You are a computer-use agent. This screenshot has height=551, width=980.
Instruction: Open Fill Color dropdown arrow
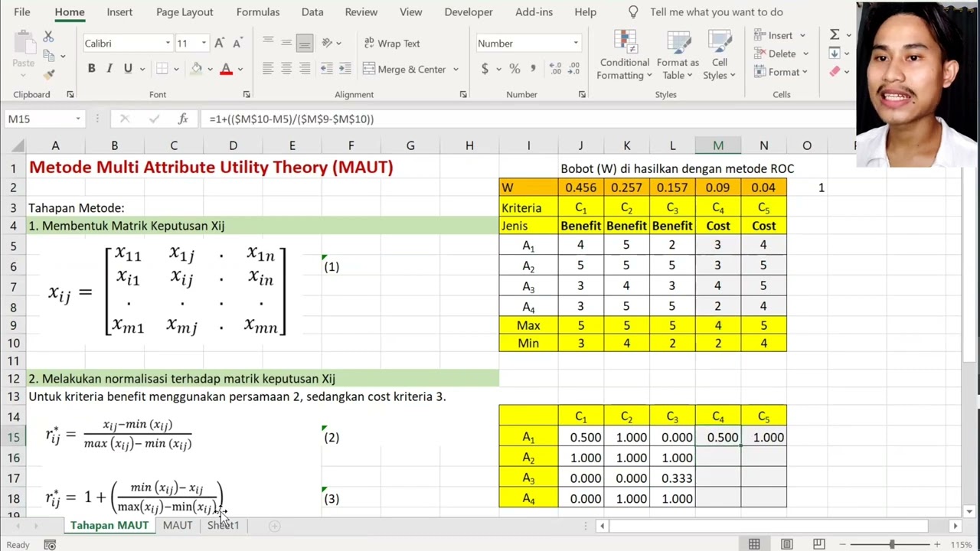211,69
